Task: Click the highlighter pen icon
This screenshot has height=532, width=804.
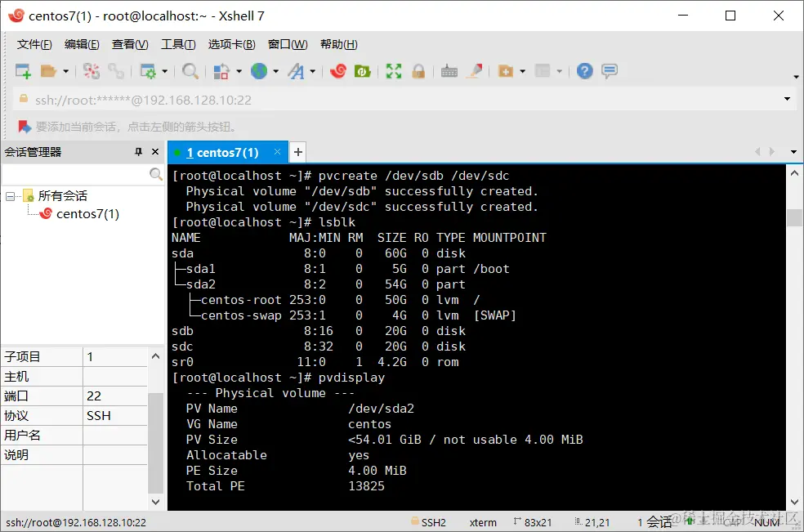Action: point(474,71)
